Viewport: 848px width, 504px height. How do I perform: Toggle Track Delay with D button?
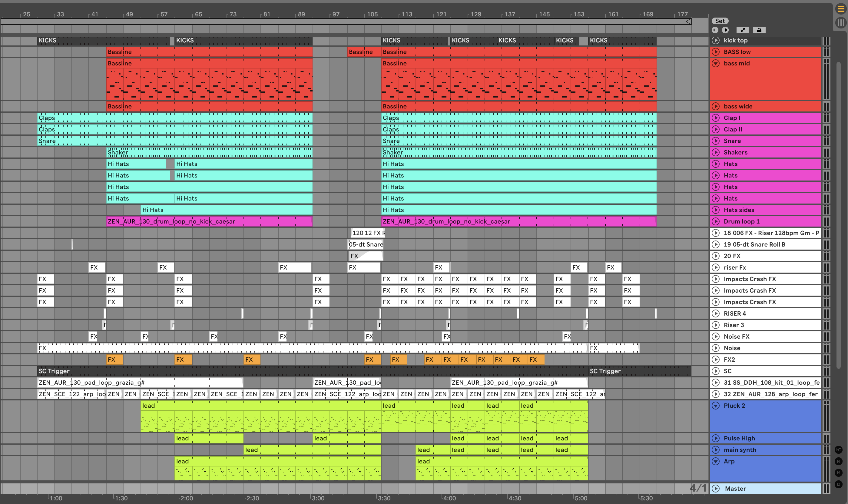click(839, 484)
